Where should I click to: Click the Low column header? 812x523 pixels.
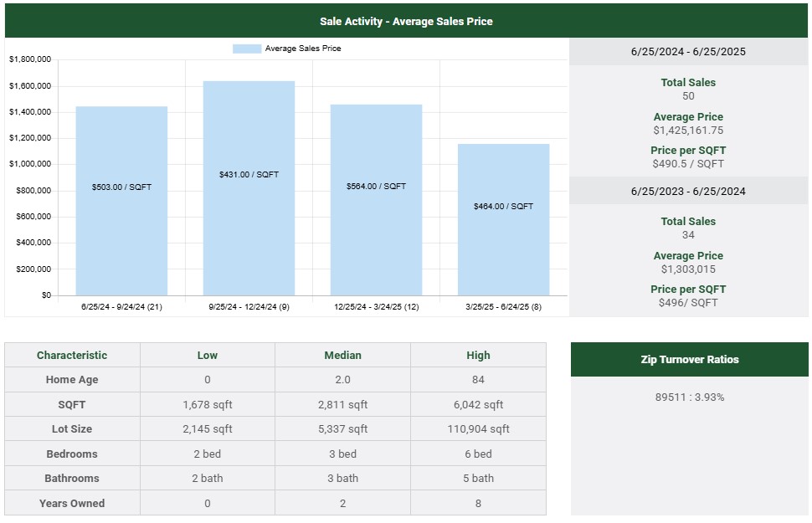208,355
